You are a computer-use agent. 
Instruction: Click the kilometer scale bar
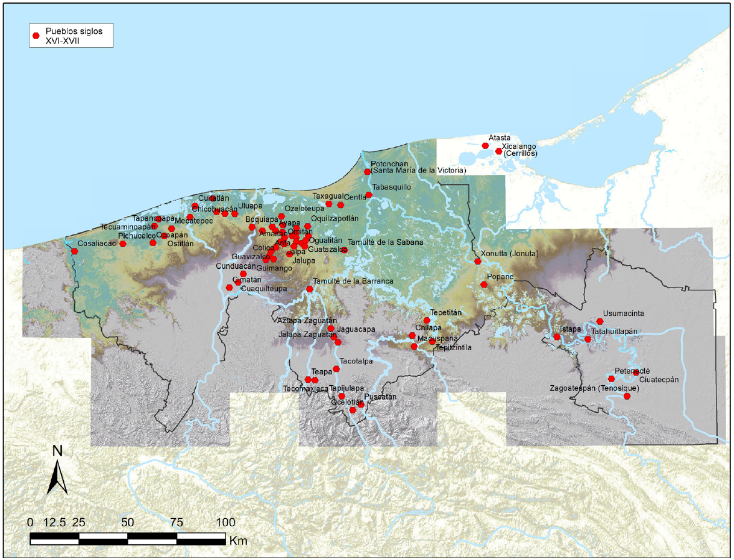tap(128, 538)
